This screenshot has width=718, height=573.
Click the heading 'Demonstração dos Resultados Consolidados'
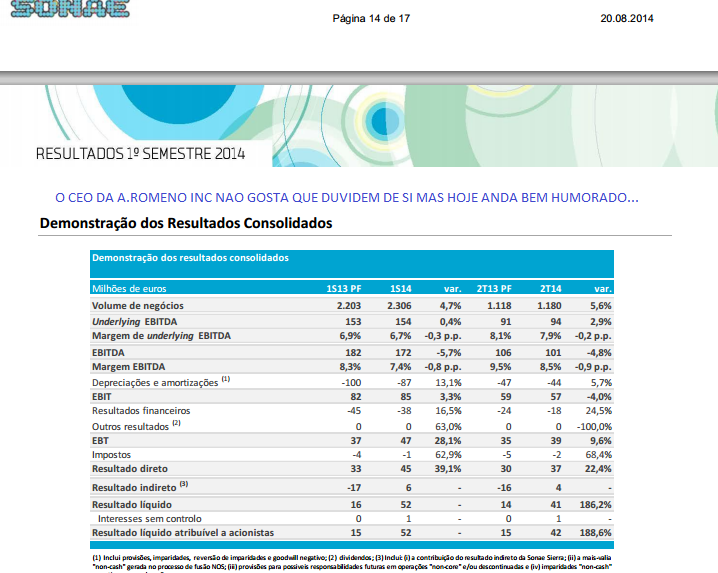[x=186, y=223]
